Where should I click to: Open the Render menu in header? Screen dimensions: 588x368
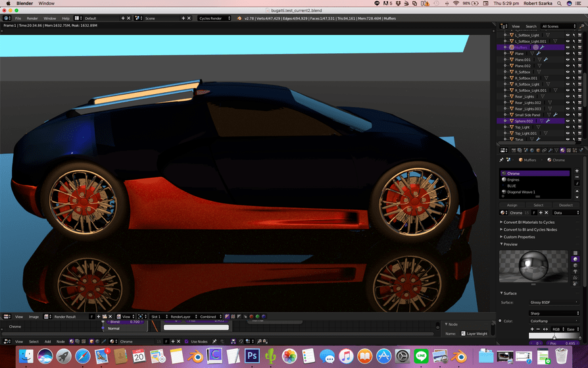[32, 18]
